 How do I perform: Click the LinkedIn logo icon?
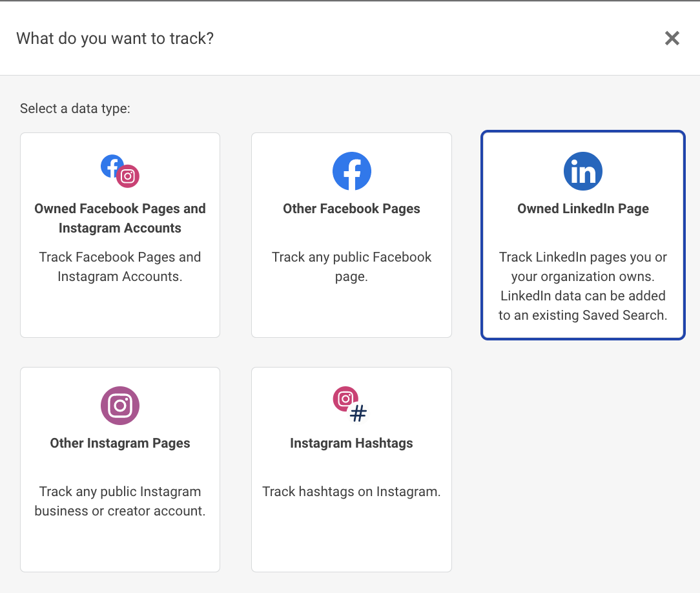pyautogui.click(x=583, y=171)
